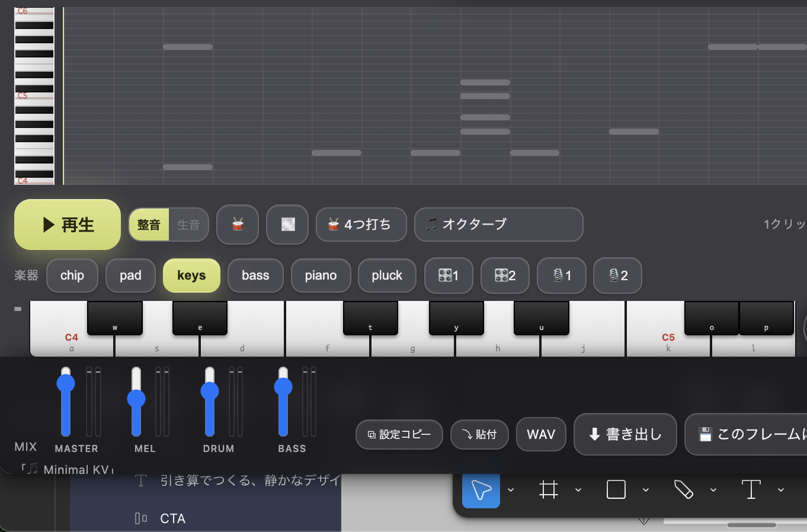Click the small icon left of keyboard
Viewport: 807px width, 532px height.
pos(18,309)
